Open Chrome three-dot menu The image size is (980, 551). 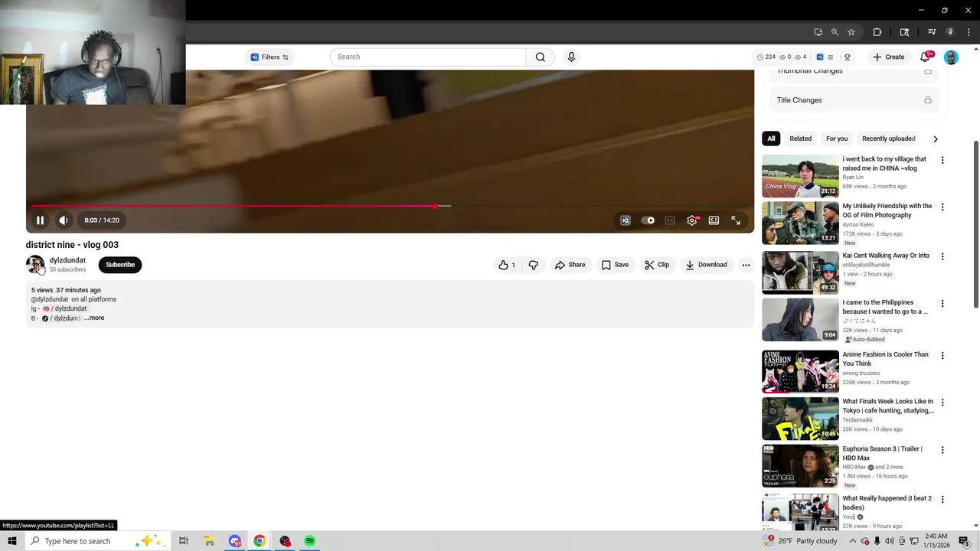pyautogui.click(x=969, y=32)
